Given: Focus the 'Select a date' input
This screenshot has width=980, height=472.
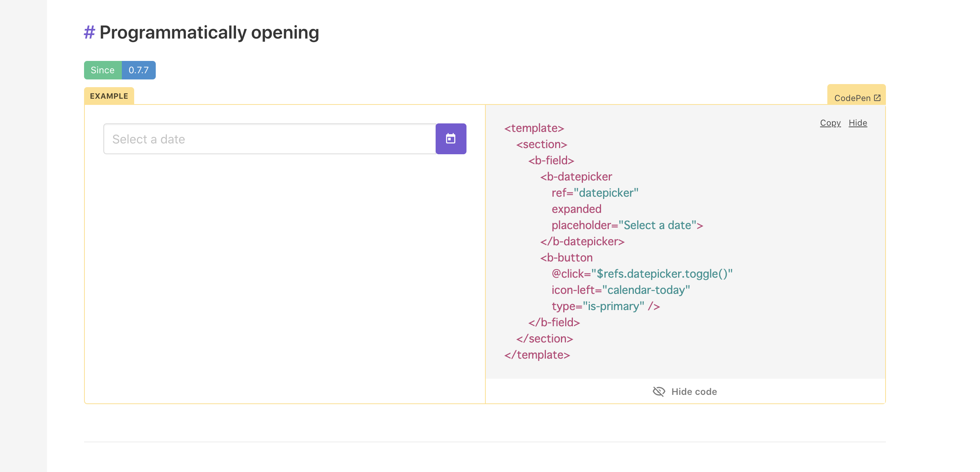Looking at the screenshot, I should [x=269, y=139].
